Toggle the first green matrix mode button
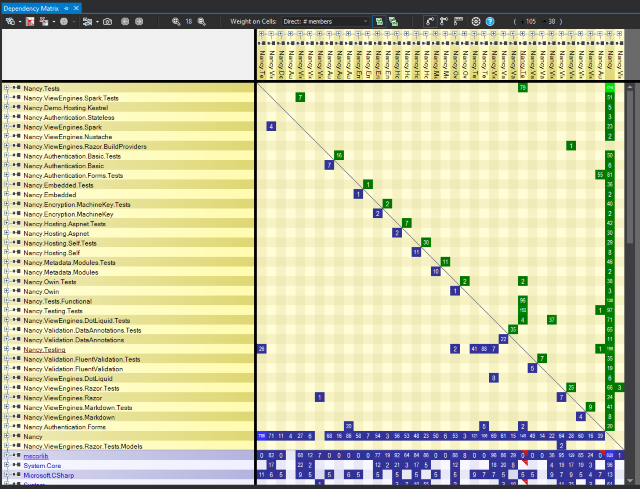 coord(379,21)
